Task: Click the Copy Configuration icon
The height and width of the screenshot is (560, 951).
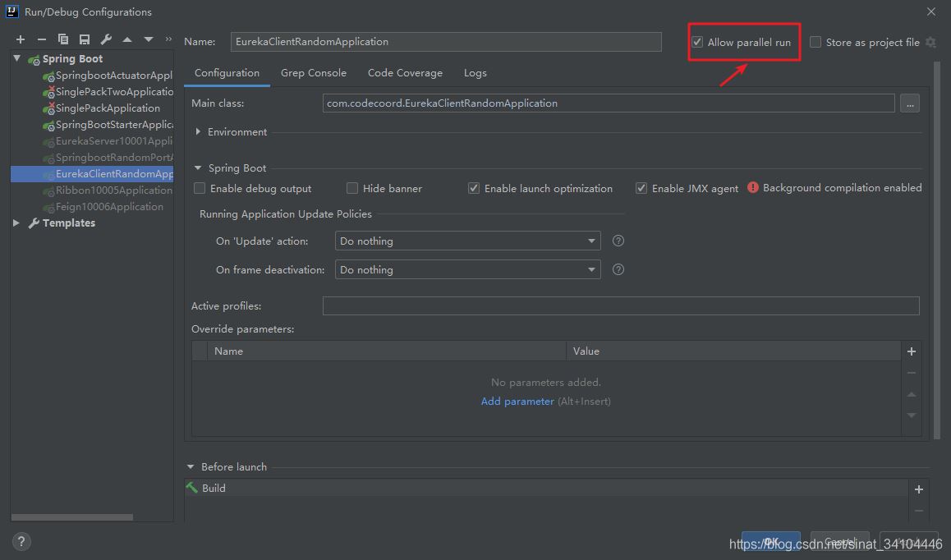Action: click(x=63, y=39)
